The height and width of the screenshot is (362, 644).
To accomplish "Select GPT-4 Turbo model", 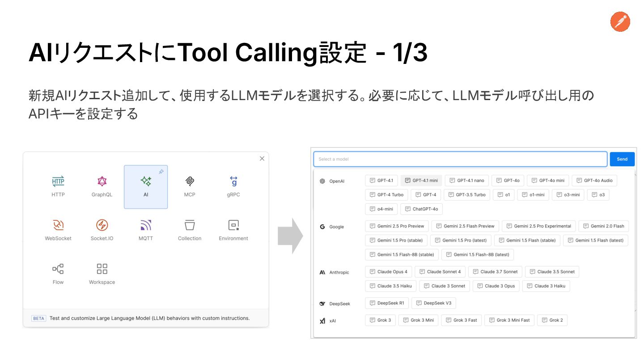I will (x=386, y=195).
